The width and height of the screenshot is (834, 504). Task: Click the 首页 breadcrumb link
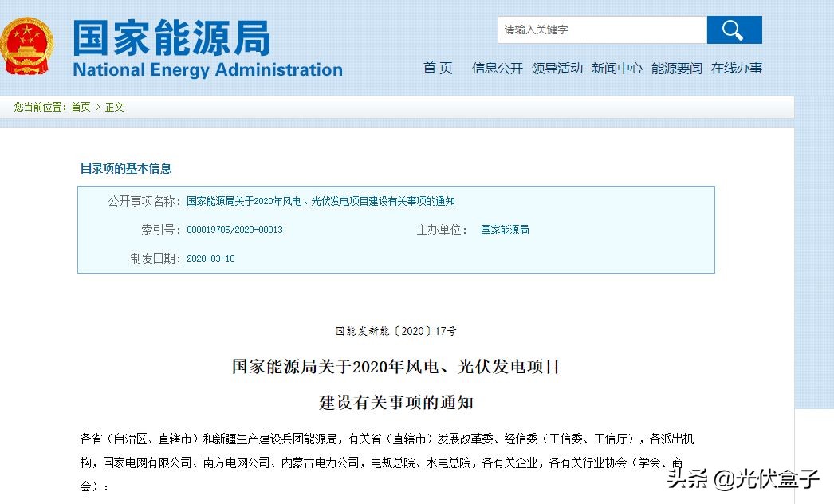[x=80, y=106]
